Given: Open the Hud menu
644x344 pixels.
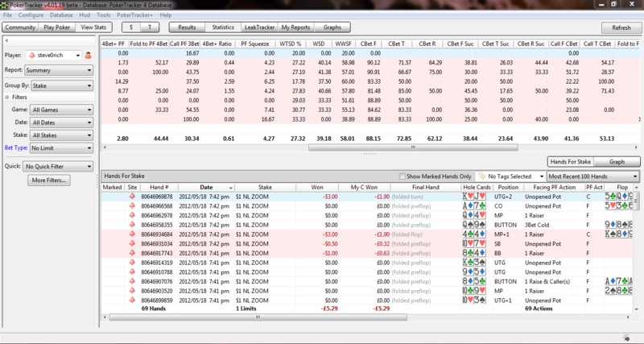Looking at the screenshot, I should pyautogui.click(x=85, y=15).
